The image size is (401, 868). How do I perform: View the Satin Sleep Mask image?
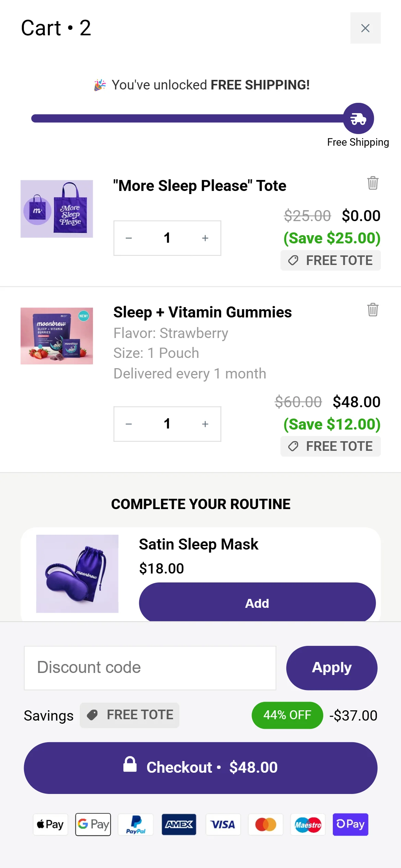pyautogui.click(x=77, y=574)
